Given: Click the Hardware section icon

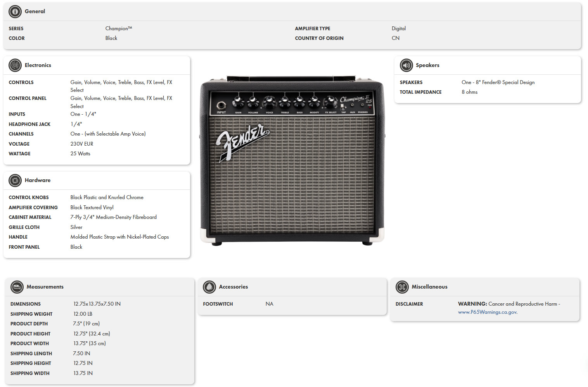Looking at the screenshot, I should (x=15, y=181).
